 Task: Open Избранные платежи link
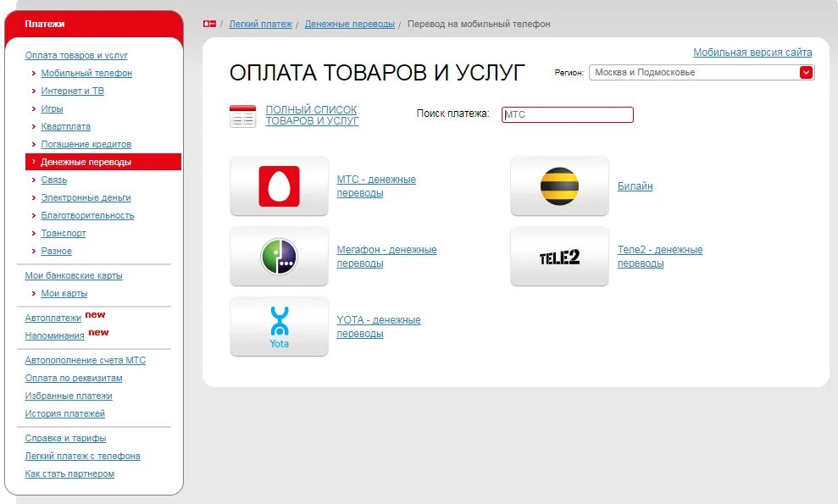[x=69, y=396]
